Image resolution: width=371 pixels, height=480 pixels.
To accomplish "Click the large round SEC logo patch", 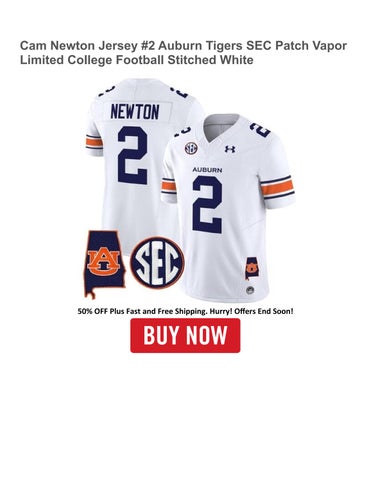I will 157,263.
